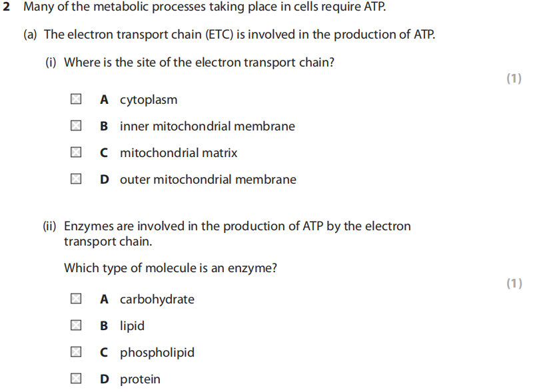The image size is (533, 392).
Task: Select the phospholipid answer checkbox
Action: pyautogui.click(x=76, y=353)
